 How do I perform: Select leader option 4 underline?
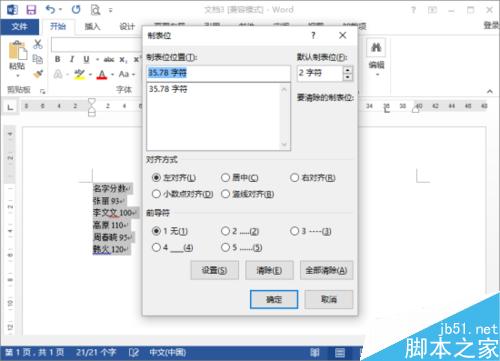click(156, 247)
